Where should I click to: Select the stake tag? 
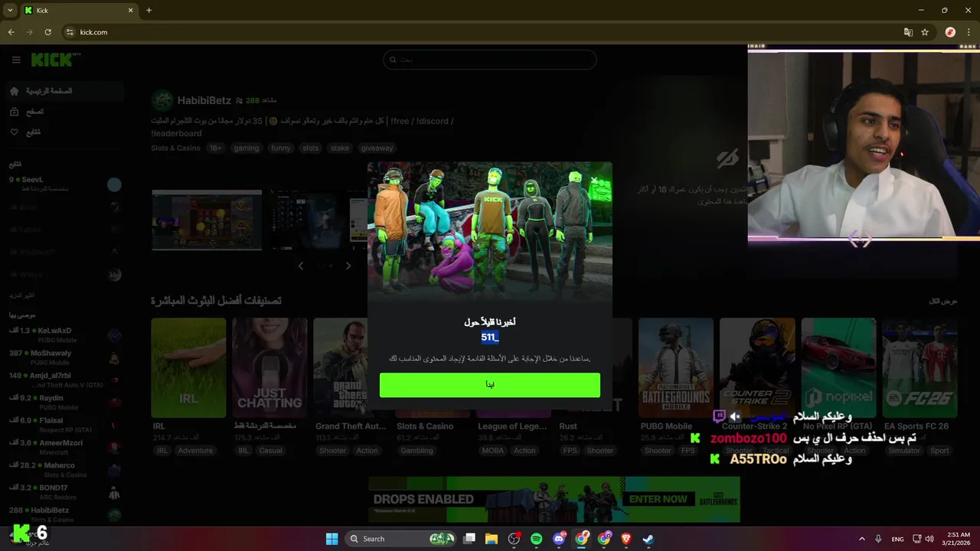coord(340,148)
